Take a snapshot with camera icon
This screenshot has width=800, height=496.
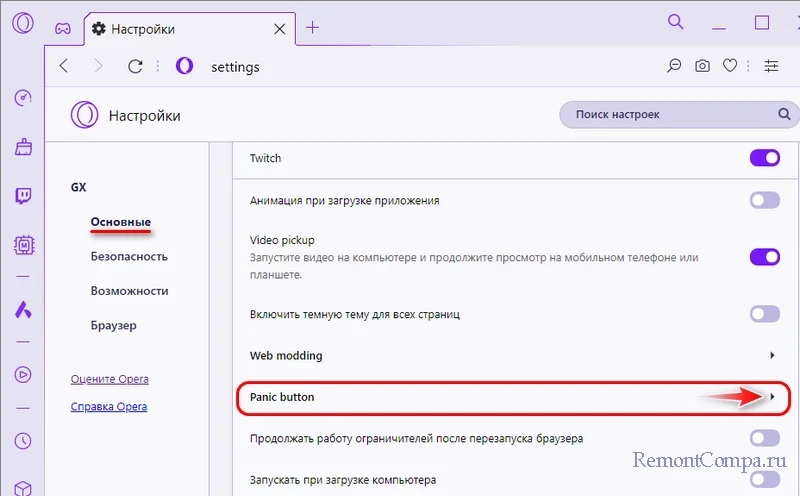coord(703,67)
